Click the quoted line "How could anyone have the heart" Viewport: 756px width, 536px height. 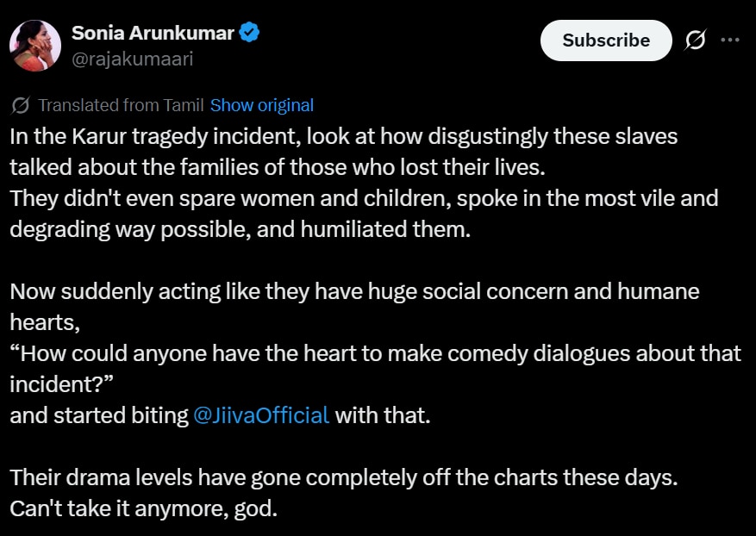(x=375, y=353)
